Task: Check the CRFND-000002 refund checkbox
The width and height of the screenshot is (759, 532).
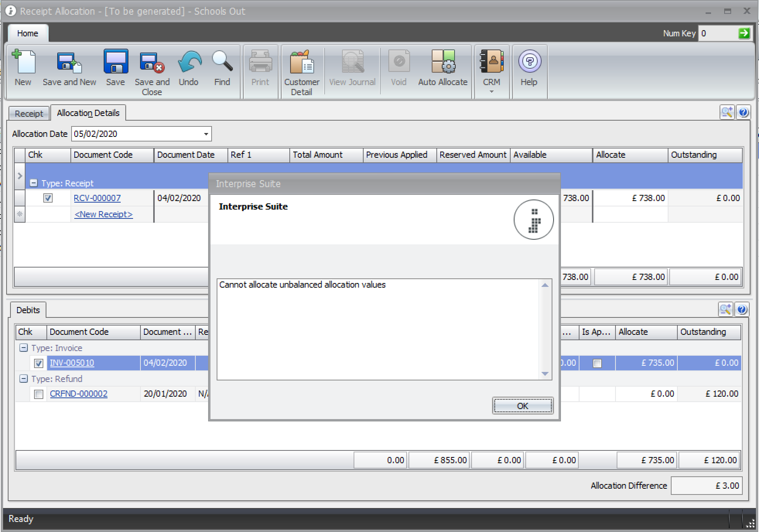Action: [39, 394]
